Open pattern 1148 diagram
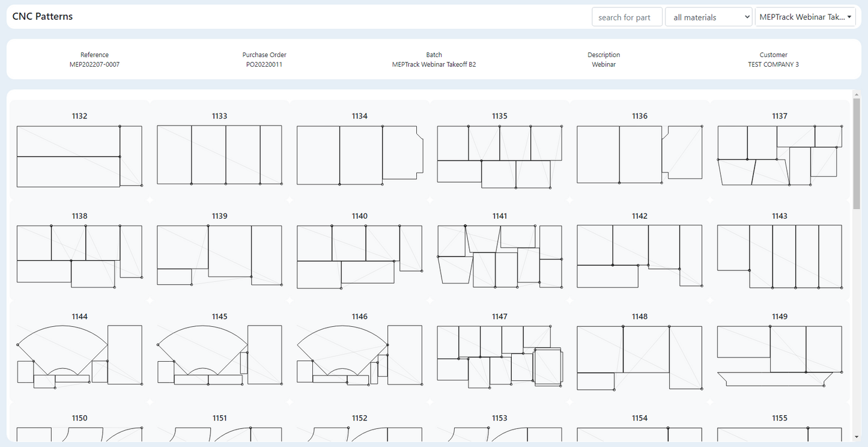 click(639, 356)
